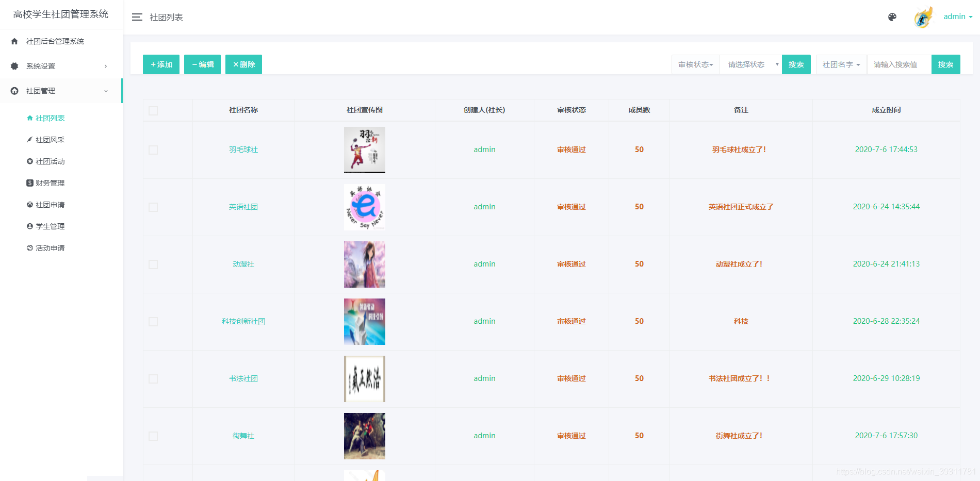This screenshot has height=481, width=980.
Task: Open the theme palette icon
Action: click(892, 17)
